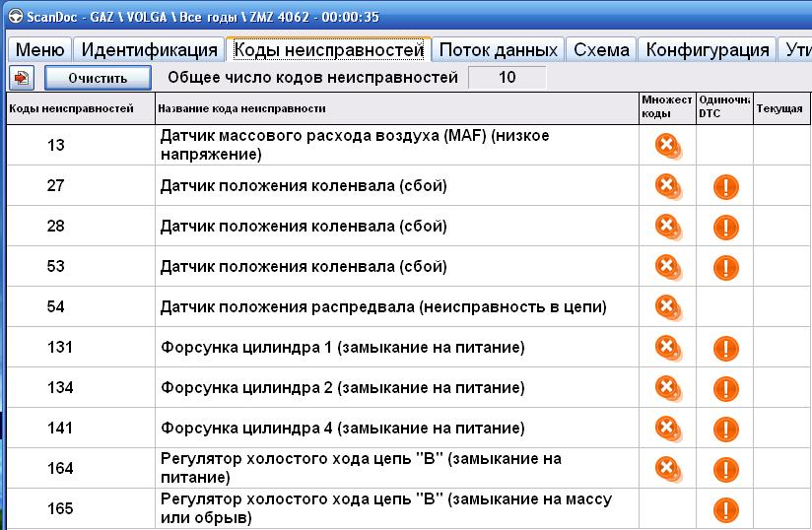This screenshot has width=812, height=530.
Task: Select fault code 134 cell
Action: click(x=81, y=388)
